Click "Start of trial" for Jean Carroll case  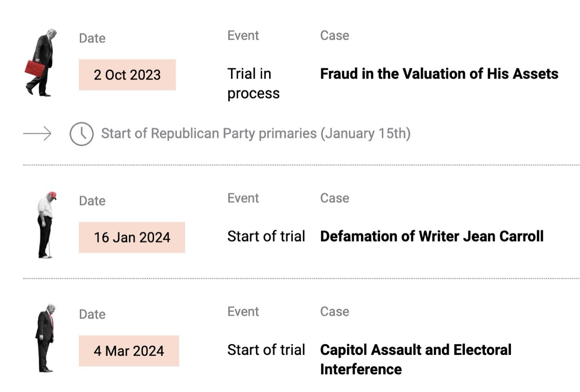pos(266,237)
